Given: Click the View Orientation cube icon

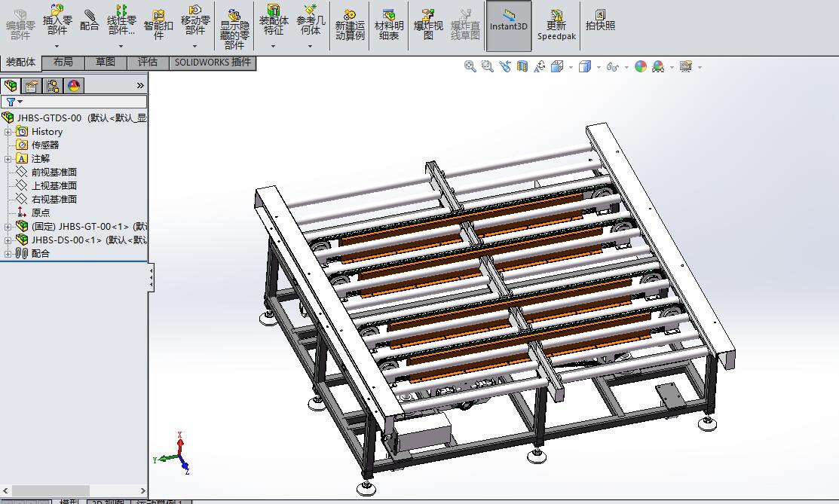Looking at the screenshot, I should [x=557, y=66].
